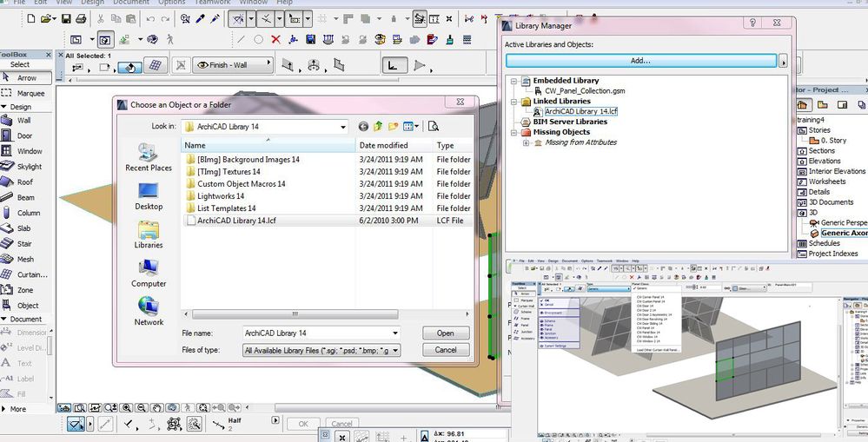Open the Design menu

tap(92, 3)
